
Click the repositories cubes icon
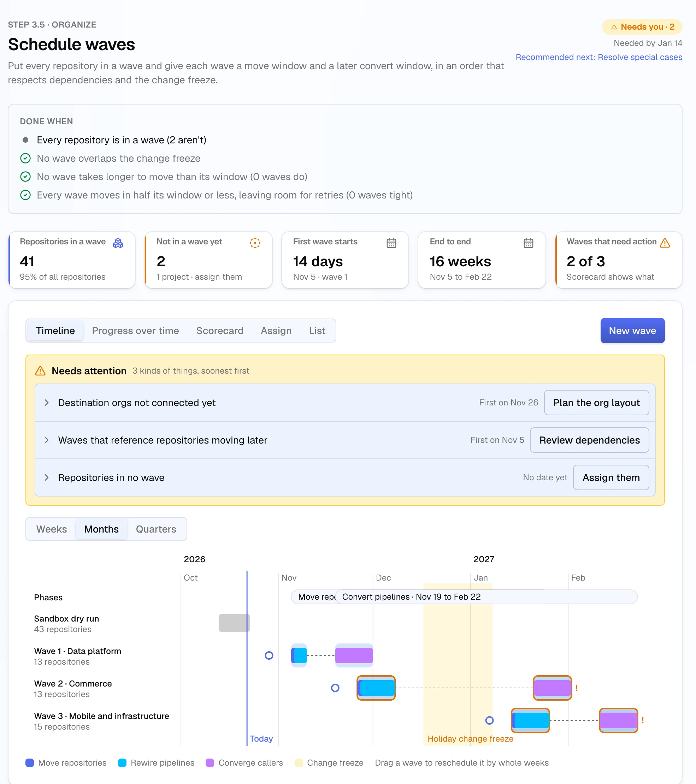[118, 243]
